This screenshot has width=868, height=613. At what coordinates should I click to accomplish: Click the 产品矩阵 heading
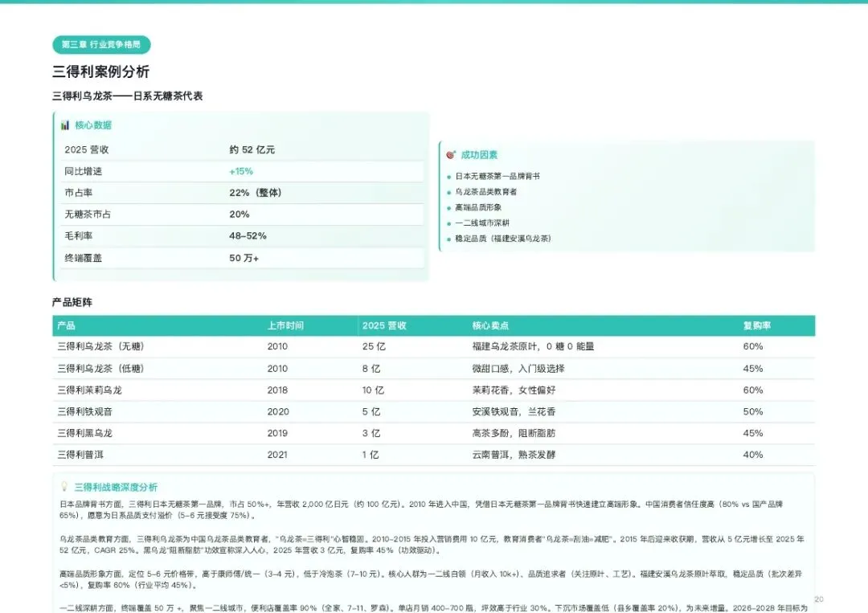(72, 302)
